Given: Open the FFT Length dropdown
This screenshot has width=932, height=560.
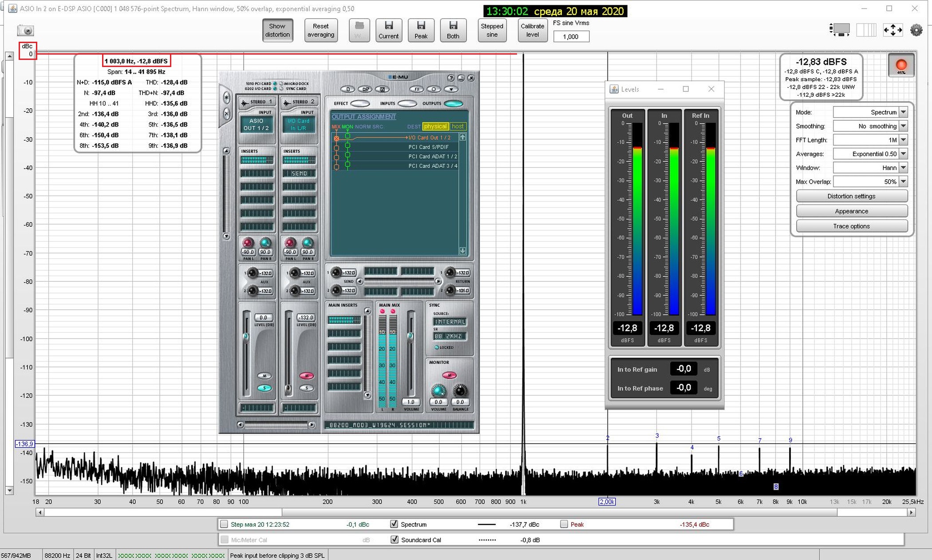Looking at the screenshot, I should 870,140.
